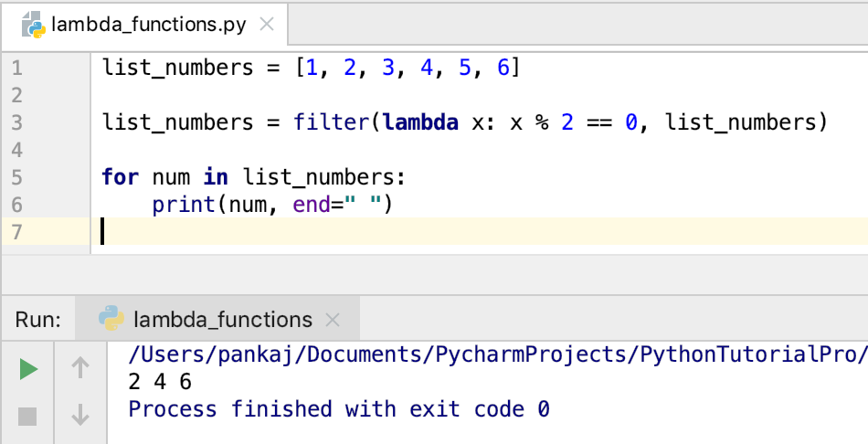Click the lambda keyword in the code
The width and height of the screenshot is (868, 444).
(420, 122)
